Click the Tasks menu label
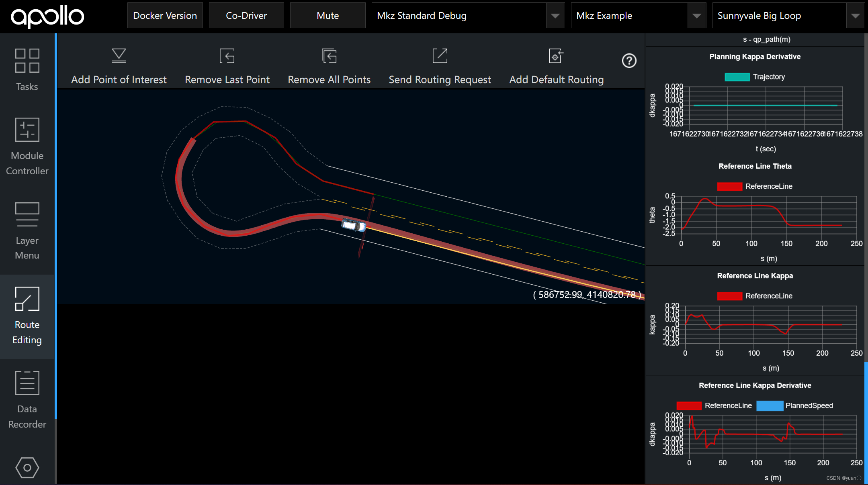868x485 pixels. pos(27,87)
